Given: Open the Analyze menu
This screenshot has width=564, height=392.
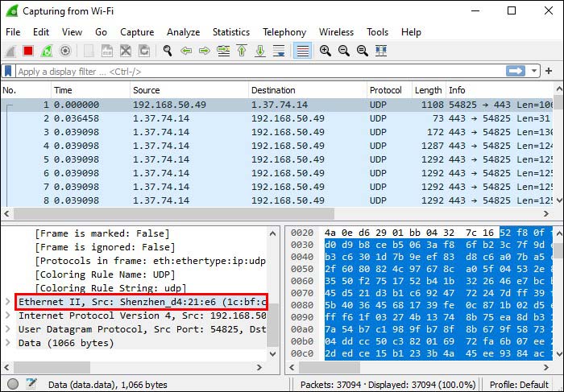Looking at the screenshot, I should pos(183,32).
